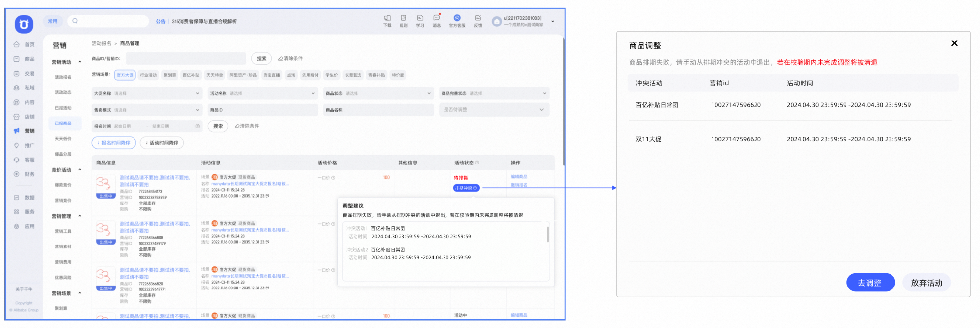Open 商品 section in left sidebar
The height and width of the screenshot is (328, 980).
point(24,59)
